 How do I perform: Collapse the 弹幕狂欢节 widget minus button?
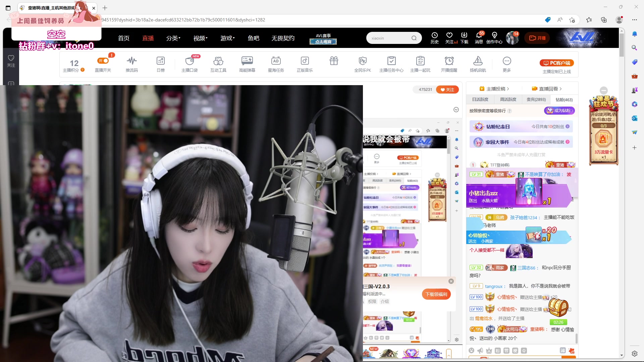604,90
